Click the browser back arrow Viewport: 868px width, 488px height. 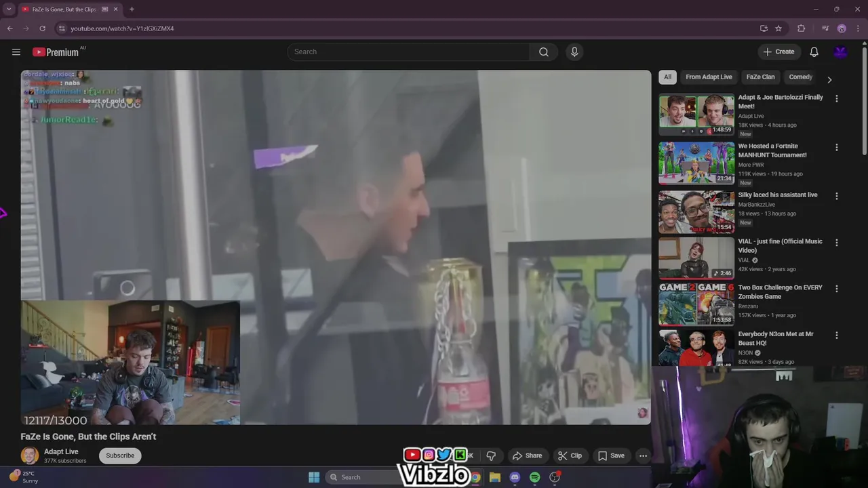(9, 28)
